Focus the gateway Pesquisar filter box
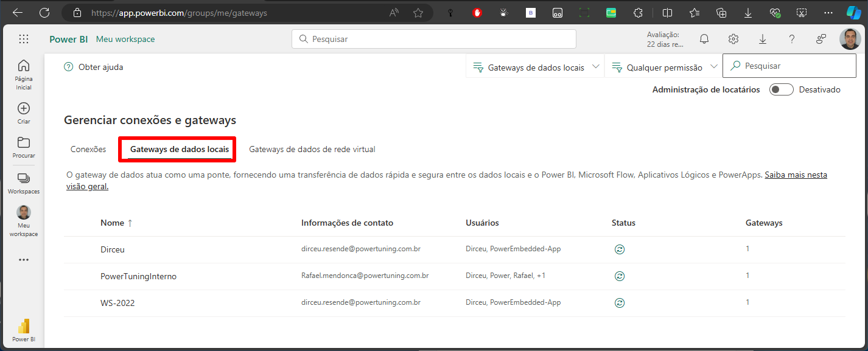The height and width of the screenshot is (351, 868). (789, 66)
